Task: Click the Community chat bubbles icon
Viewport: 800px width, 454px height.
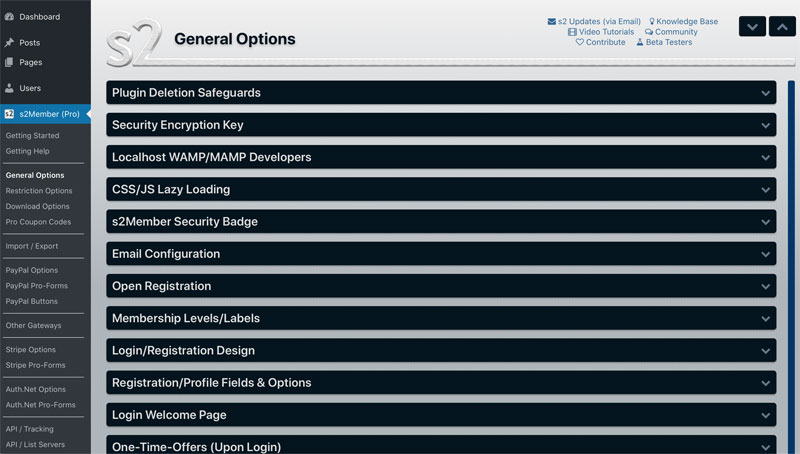Action: click(x=649, y=32)
